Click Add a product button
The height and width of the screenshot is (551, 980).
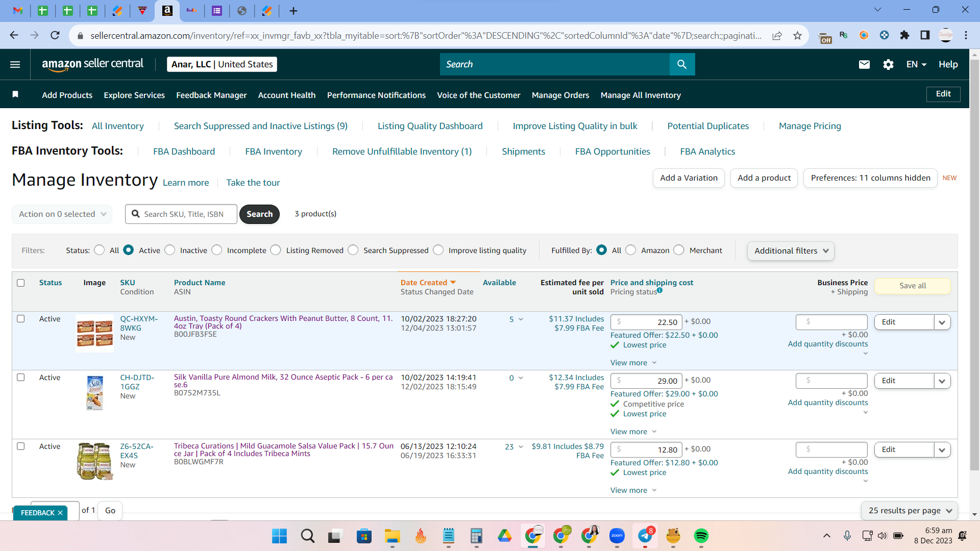point(764,178)
